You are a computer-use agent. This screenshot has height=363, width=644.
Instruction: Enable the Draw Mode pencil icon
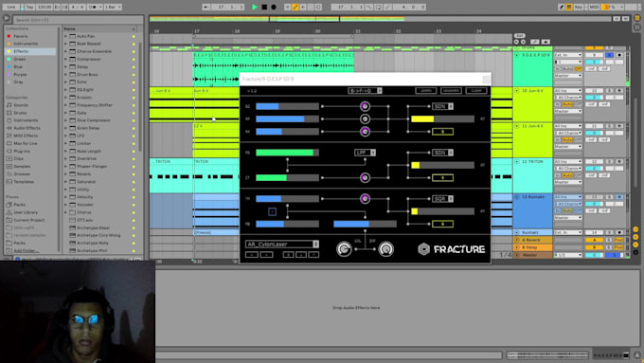pos(562,7)
